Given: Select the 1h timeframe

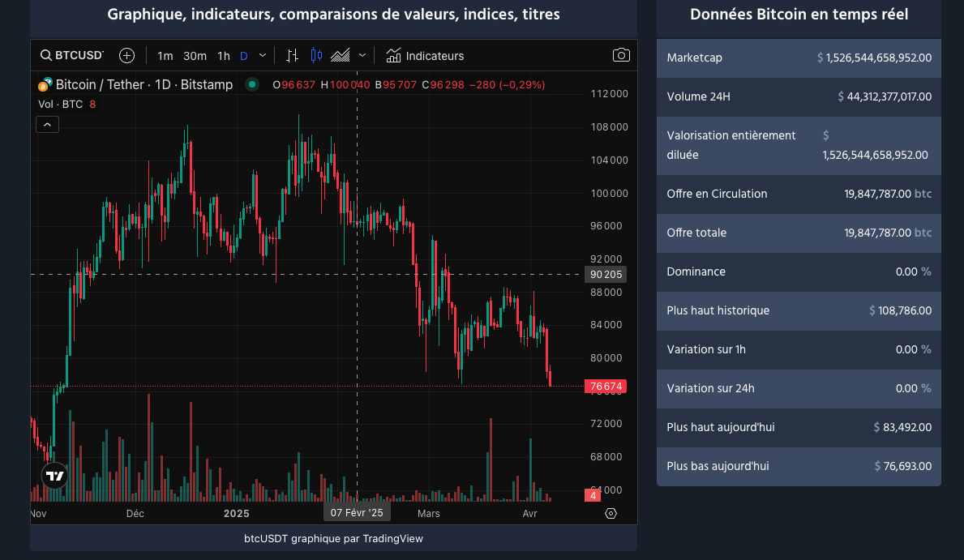Looking at the screenshot, I should [x=224, y=56].
